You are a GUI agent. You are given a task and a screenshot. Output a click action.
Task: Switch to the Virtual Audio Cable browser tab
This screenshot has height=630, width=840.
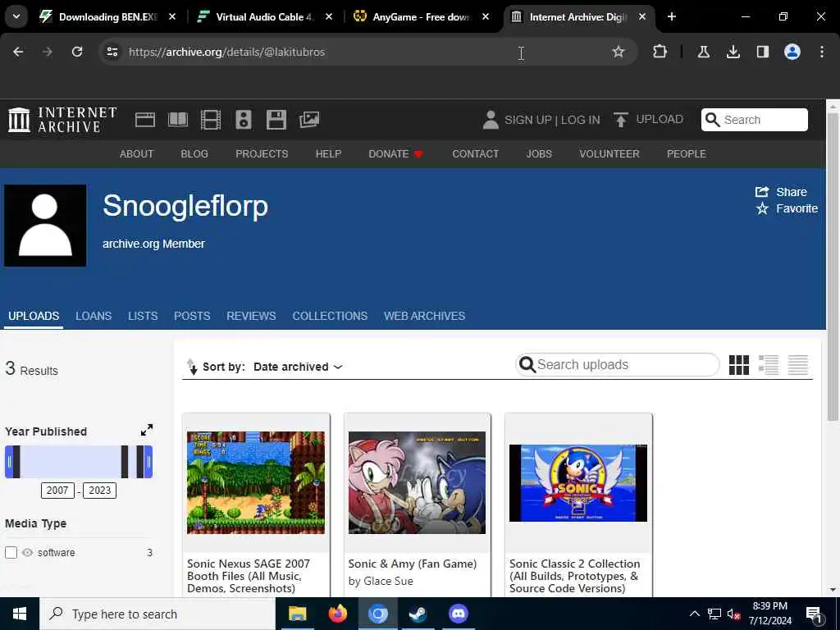pos(265,17)
